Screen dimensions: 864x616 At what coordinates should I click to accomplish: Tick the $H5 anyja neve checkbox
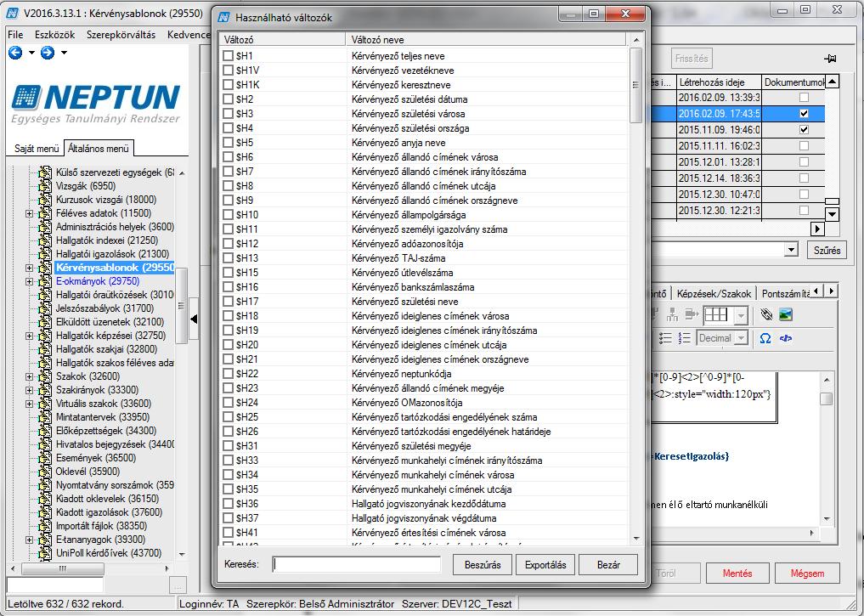pyautogui.click(x=229, y=142)
